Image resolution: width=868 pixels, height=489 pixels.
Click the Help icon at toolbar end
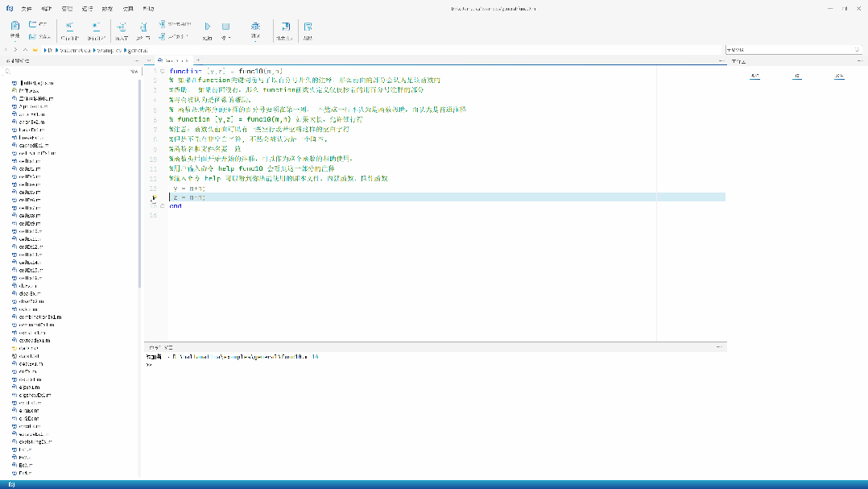coord(308,27)
